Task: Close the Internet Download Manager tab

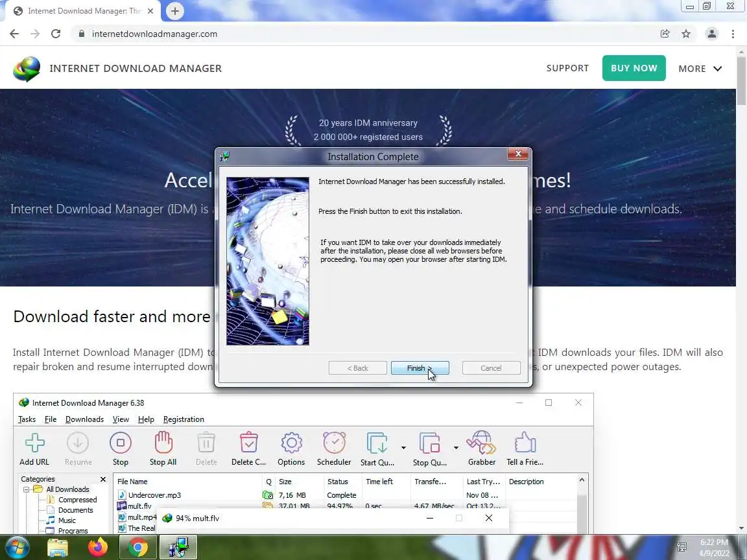Action: click(x=150, y=11)
